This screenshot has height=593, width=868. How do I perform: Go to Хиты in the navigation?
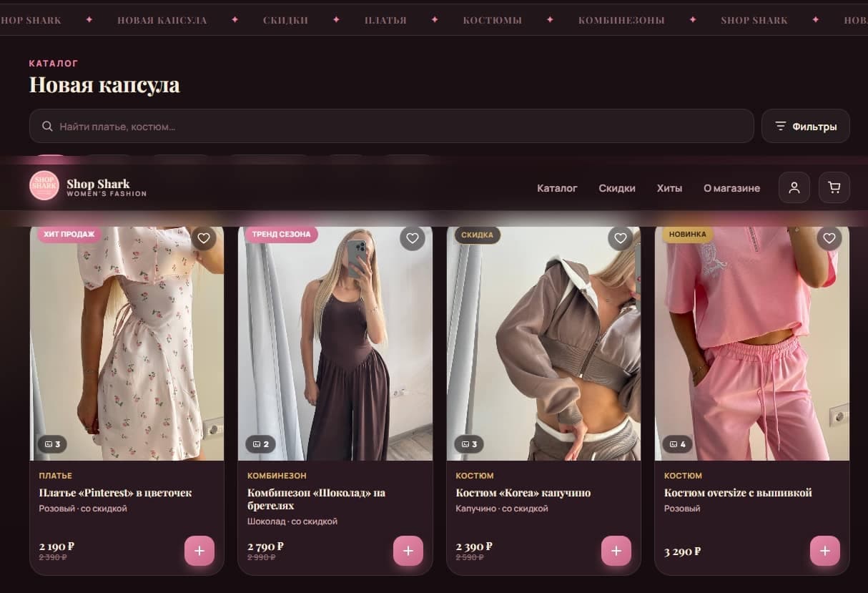tap(669, 188)
